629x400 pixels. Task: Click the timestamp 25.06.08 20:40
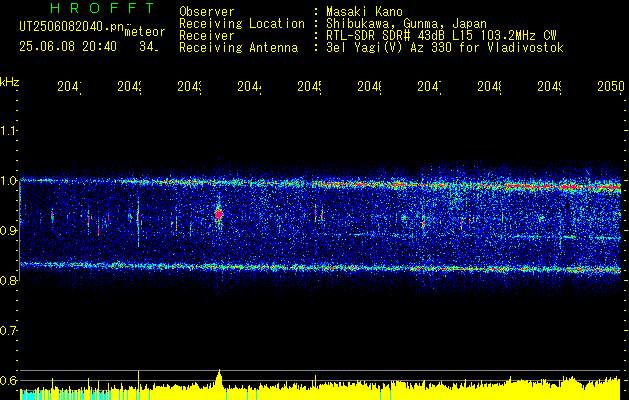point(68,47)
